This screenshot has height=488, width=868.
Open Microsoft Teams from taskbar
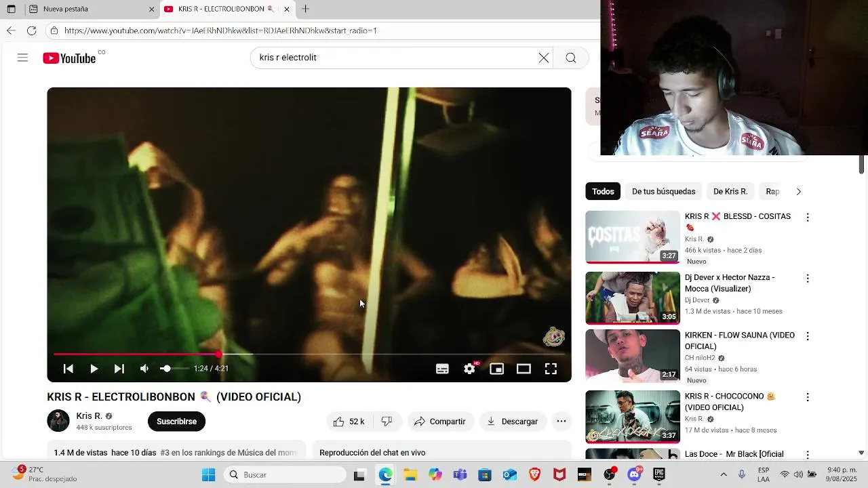[460, 474]
